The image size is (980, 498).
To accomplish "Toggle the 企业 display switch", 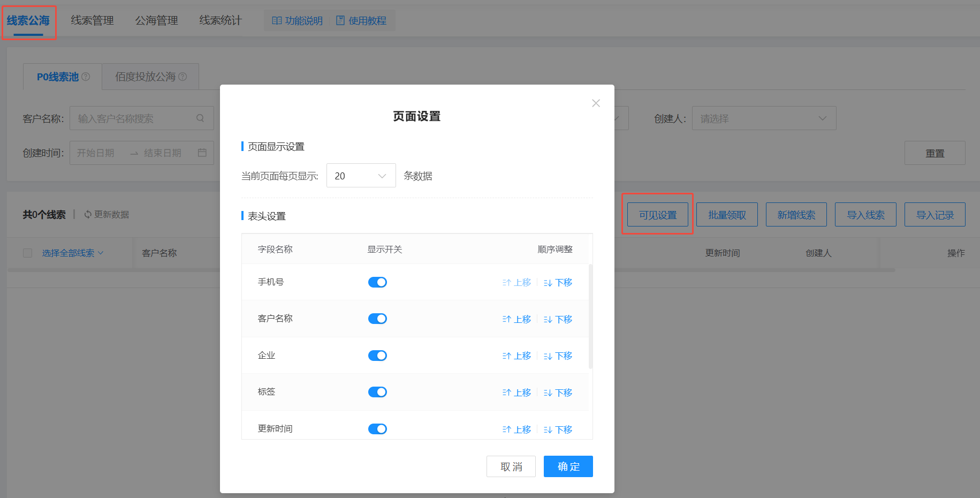I will point(377,356).
